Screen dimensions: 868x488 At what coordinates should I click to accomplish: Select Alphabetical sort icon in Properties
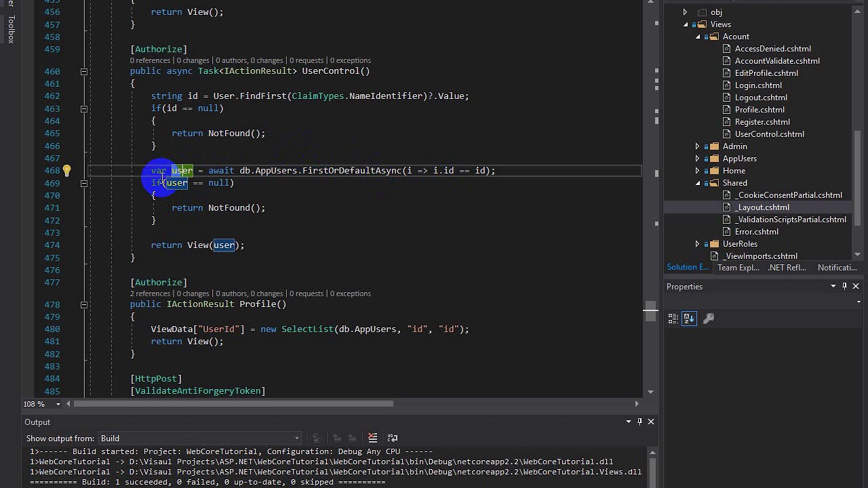[x=689, y=319]
